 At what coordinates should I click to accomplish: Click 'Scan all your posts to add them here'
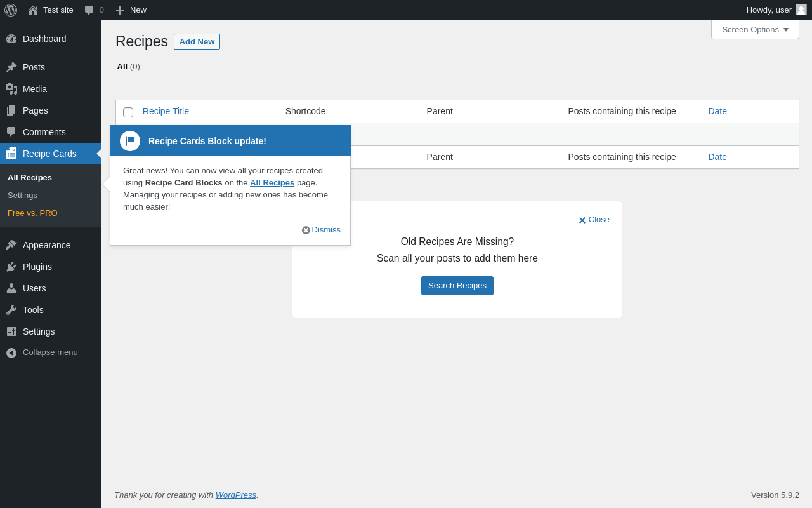pos(457,258)
